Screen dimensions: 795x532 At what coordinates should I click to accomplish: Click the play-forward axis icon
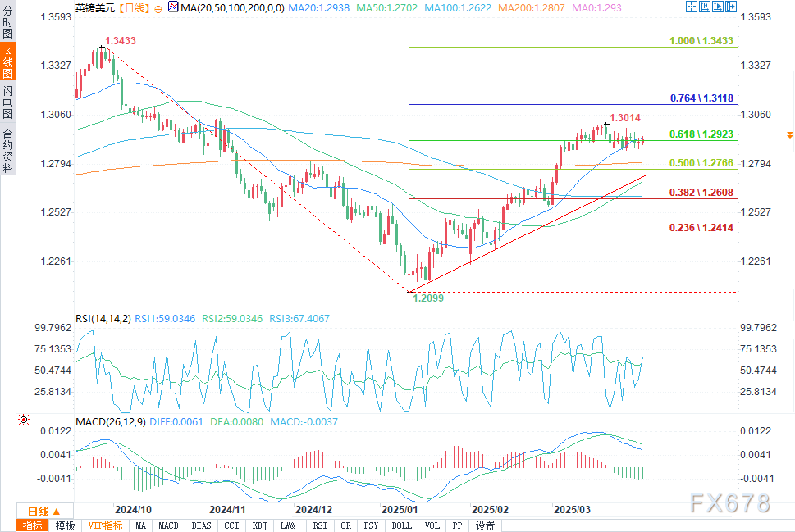717,7
